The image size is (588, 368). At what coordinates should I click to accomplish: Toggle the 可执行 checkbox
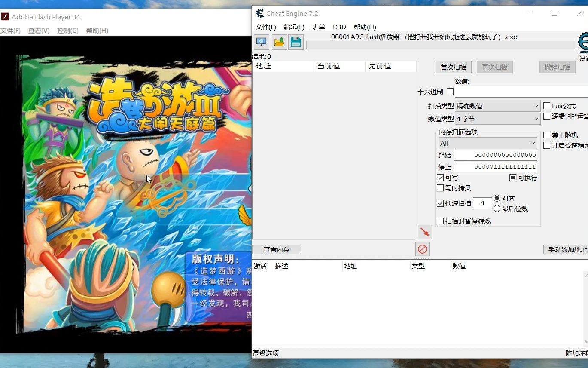click(x=513, y=178)
